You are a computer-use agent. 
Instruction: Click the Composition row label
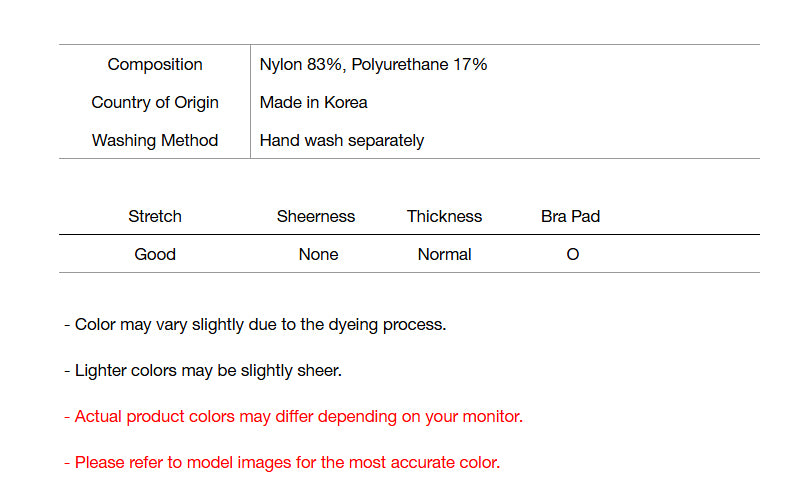pyautogui.click(x=155, y=65)
